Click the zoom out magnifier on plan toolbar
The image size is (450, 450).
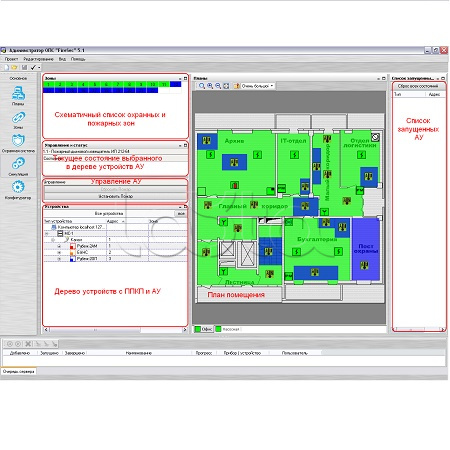[218, 86]
